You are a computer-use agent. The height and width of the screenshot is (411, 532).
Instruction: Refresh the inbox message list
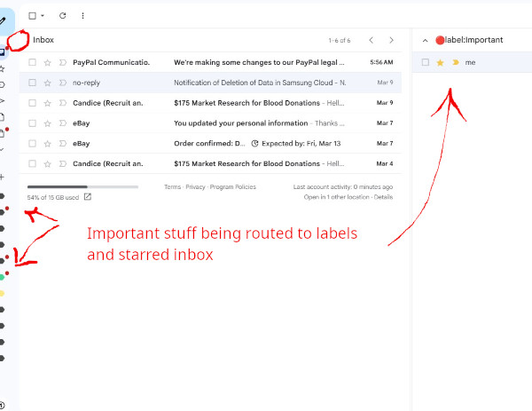pyautogui.click(x=62, y=16)
